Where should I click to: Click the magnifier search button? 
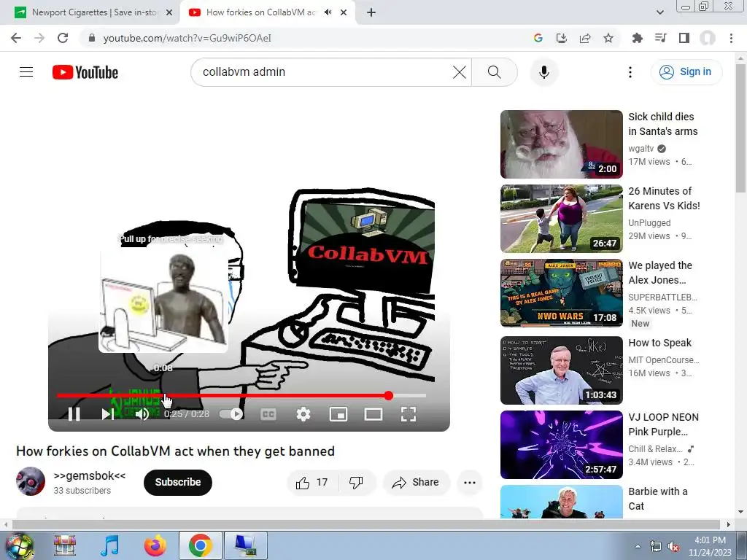click(495, 72)
